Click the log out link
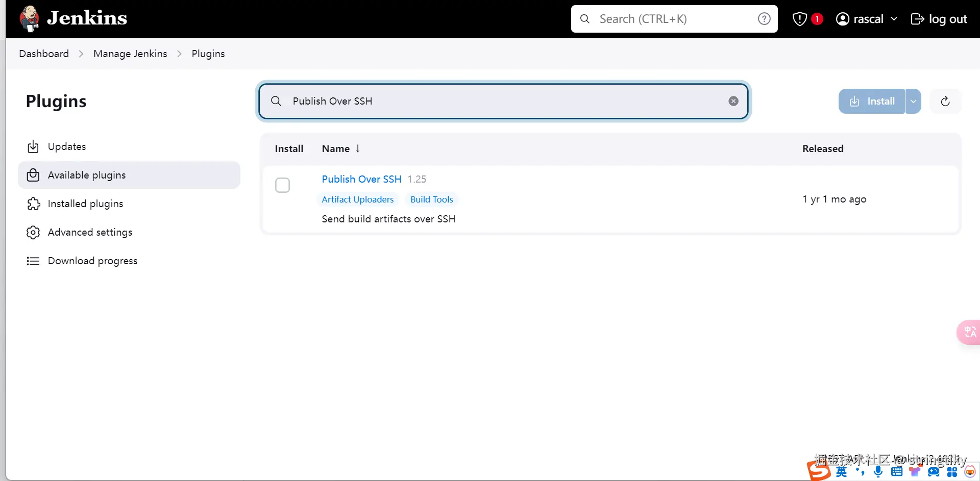Viewport: 980px width, 481px height. (x=939, y=19)
